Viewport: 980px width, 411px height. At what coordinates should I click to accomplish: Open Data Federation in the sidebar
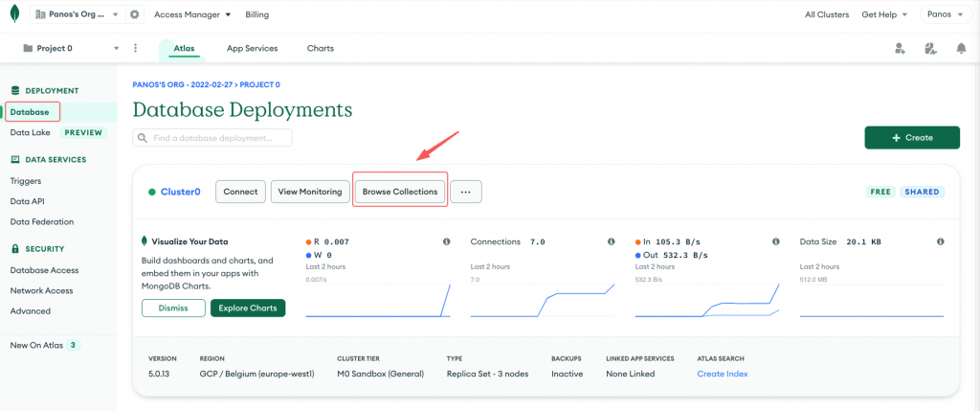point(42,221)
